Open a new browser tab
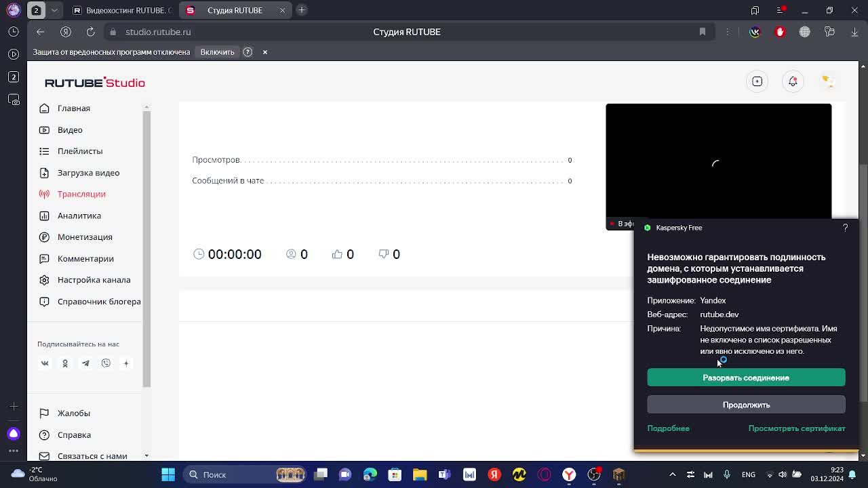 [x=302, y=10]
